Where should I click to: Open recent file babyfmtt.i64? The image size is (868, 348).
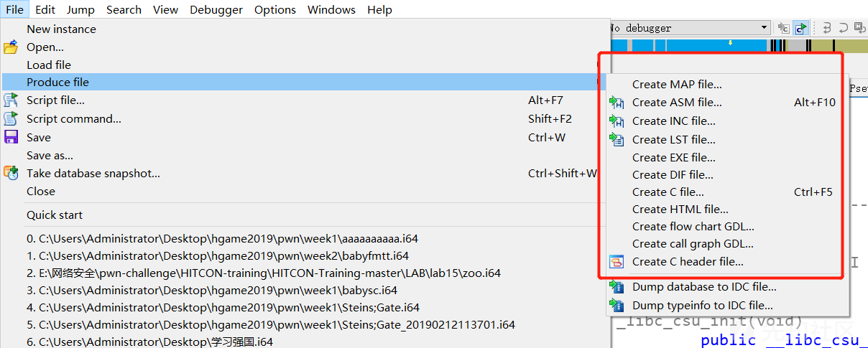tap(223, 255)
